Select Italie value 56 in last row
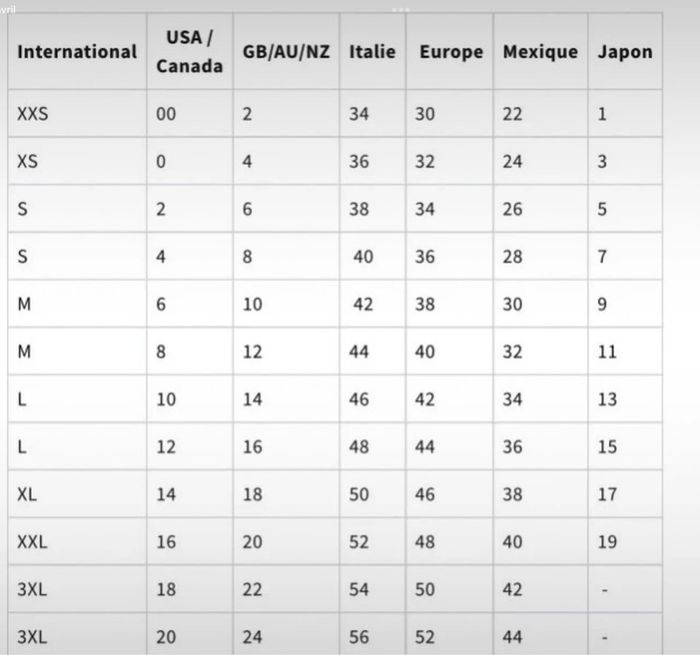This screenshot has width=700, height=655. [x=359, y=637]
